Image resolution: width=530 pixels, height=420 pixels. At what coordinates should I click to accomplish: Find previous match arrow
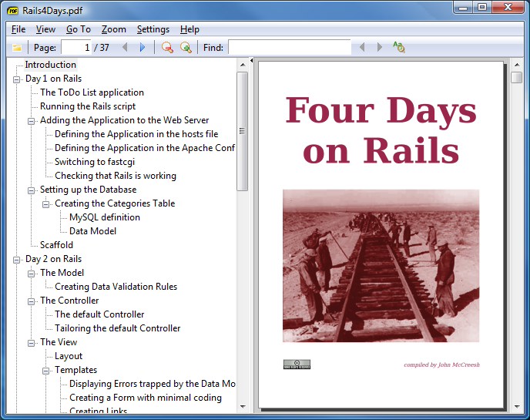tap(362, 47)
